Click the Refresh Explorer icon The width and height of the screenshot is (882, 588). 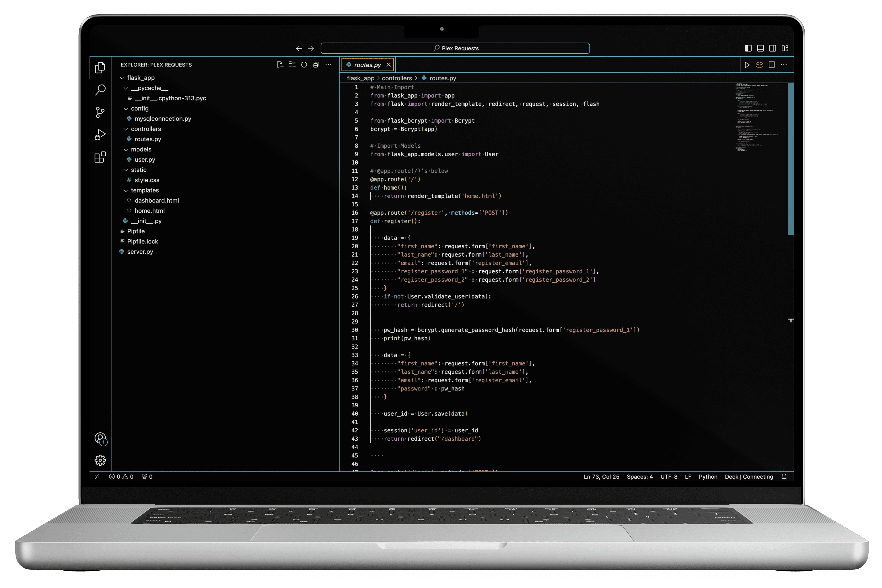(304, 65)
